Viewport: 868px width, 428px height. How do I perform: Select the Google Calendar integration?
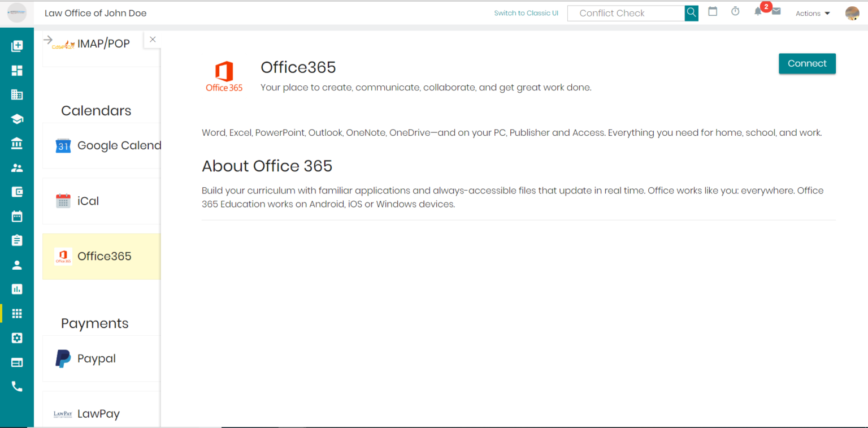(x=102, y=146)
